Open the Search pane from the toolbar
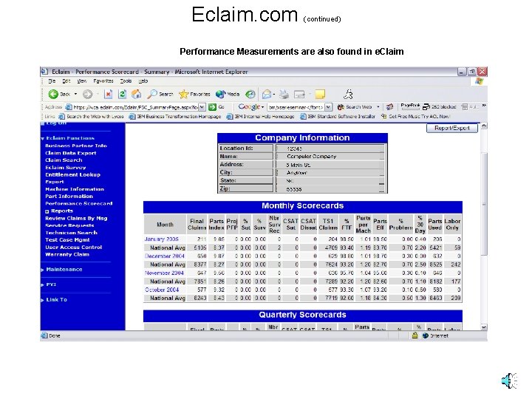Viewport: 532px width, 399px height. click(x=160, y=95)
